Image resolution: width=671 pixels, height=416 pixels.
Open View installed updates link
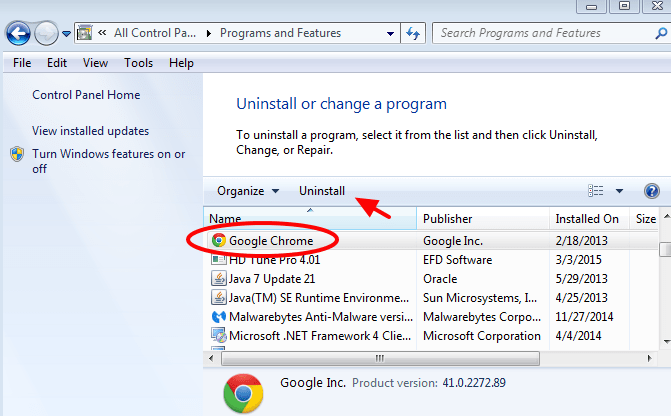(x=90, y=131)
